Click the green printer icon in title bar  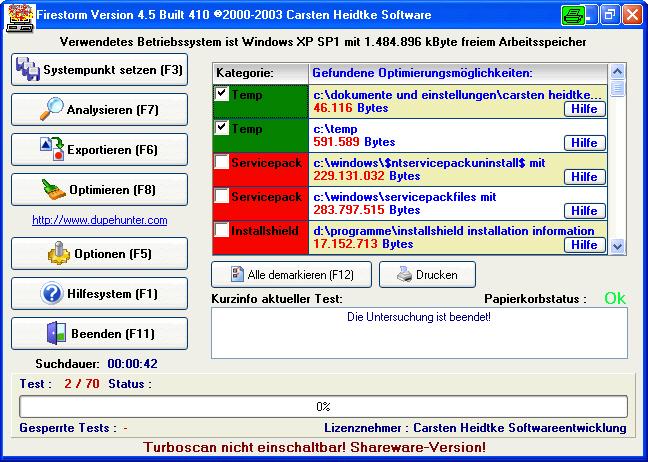(x=573, y=16)
